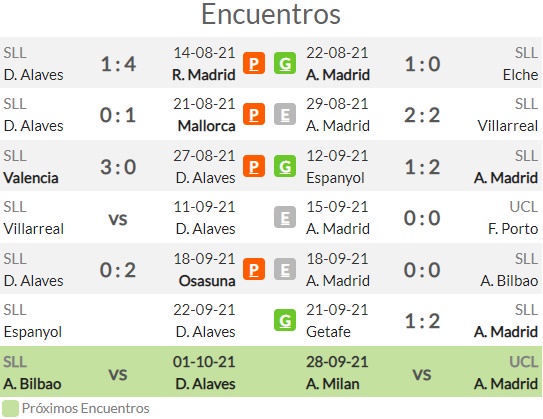Select the Valencia team name

pyautogui.click(x=31, y=178)
